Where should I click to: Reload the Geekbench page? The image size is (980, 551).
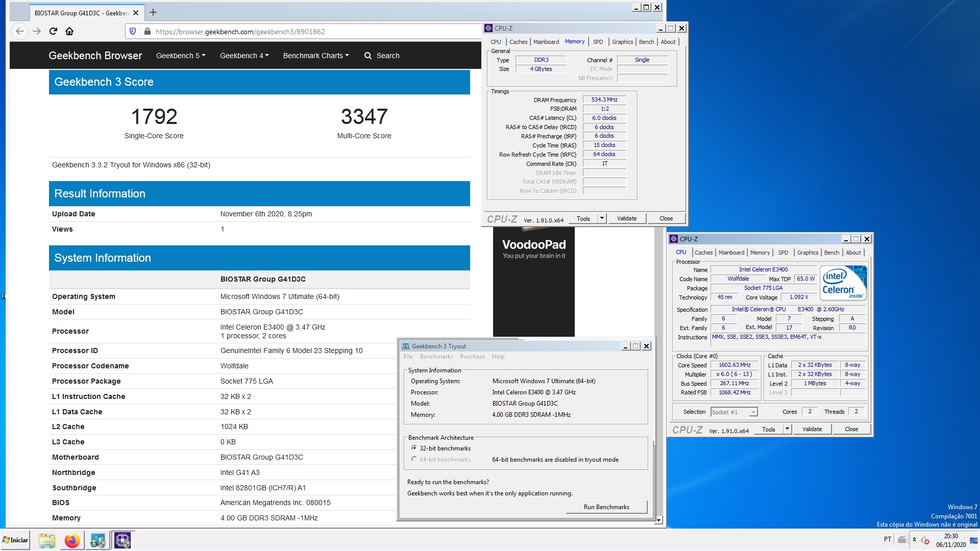(x=53, y=31)
